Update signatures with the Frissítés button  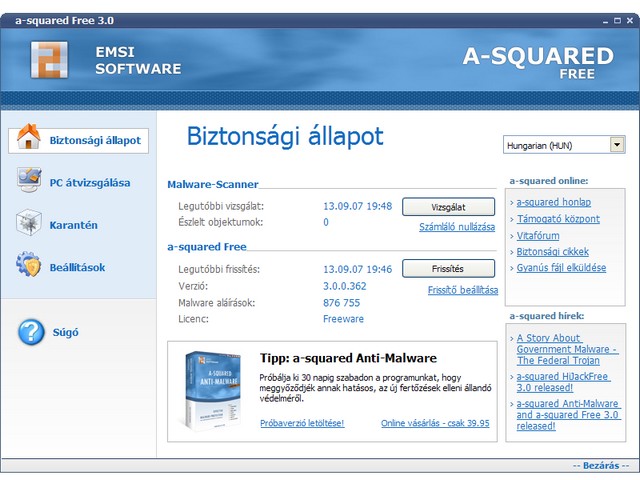pos(448,269)
